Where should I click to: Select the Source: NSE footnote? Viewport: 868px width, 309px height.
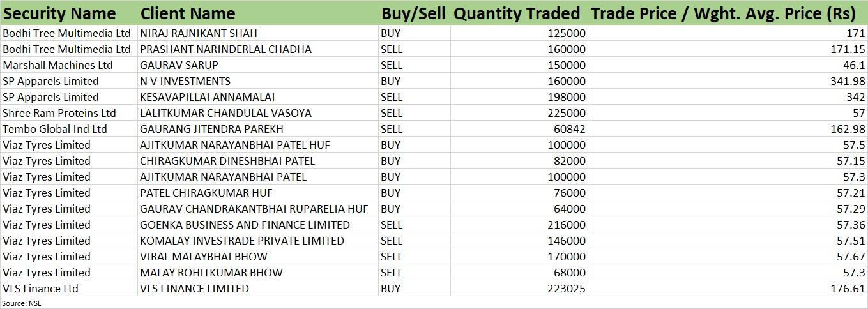tap(22, 303)
